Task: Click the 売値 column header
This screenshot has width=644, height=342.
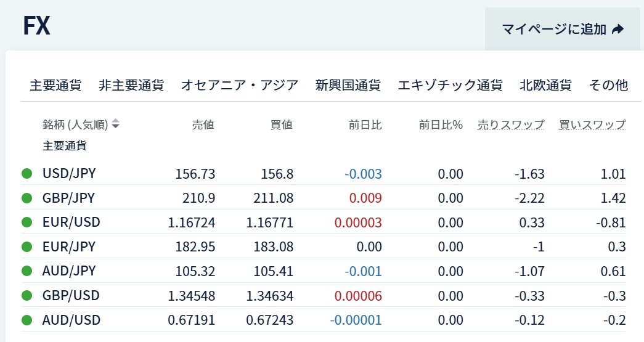Action: [203, 124]
